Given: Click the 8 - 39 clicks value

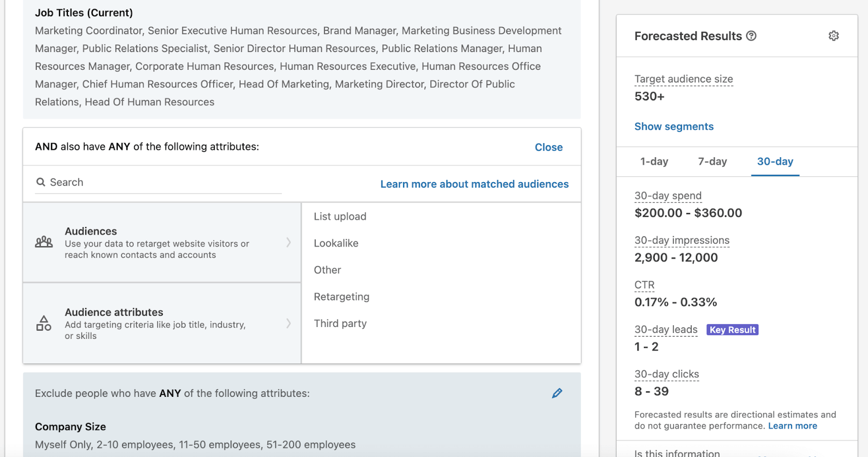Looking at the screenshot, I should [652, 391].
